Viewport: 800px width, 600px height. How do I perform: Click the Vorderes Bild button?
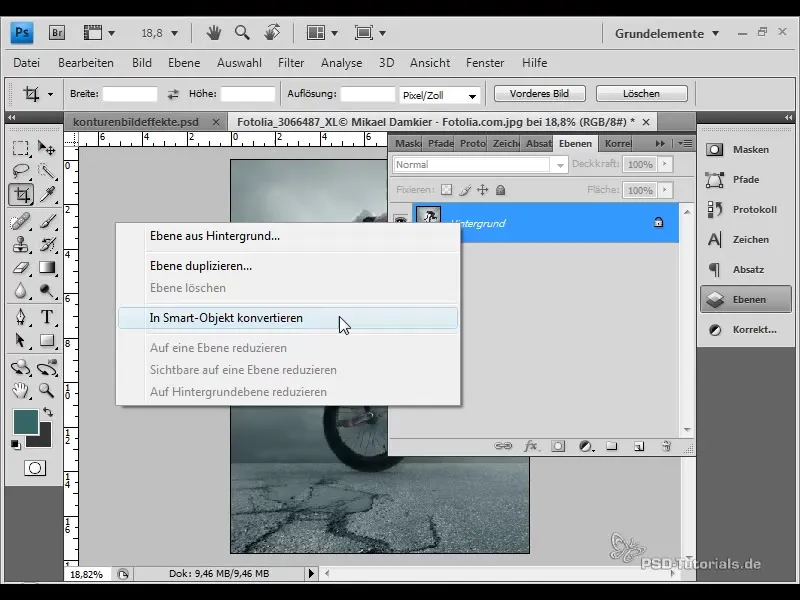coord(539,93)
